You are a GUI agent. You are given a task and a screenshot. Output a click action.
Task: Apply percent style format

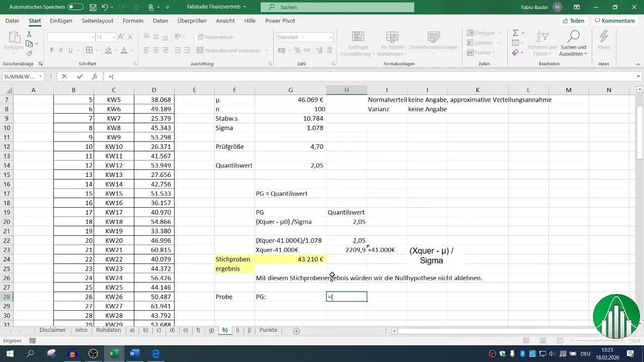click(x=297, y=50)
